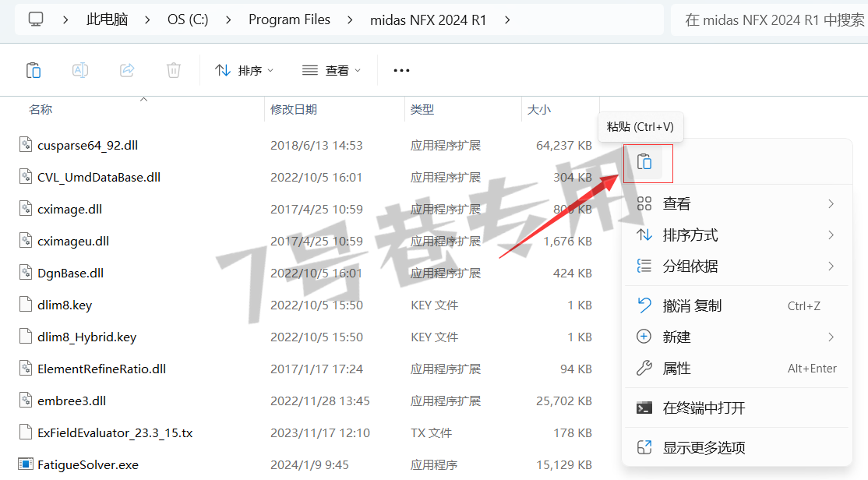Screen dimensions: 868x480
Task: Click the dll icon of DgnBase.dll
Action: [26, 273]
